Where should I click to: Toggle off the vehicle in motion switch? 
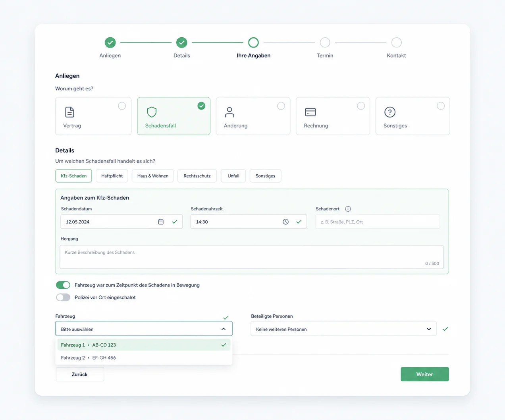[x=63, y=285]
